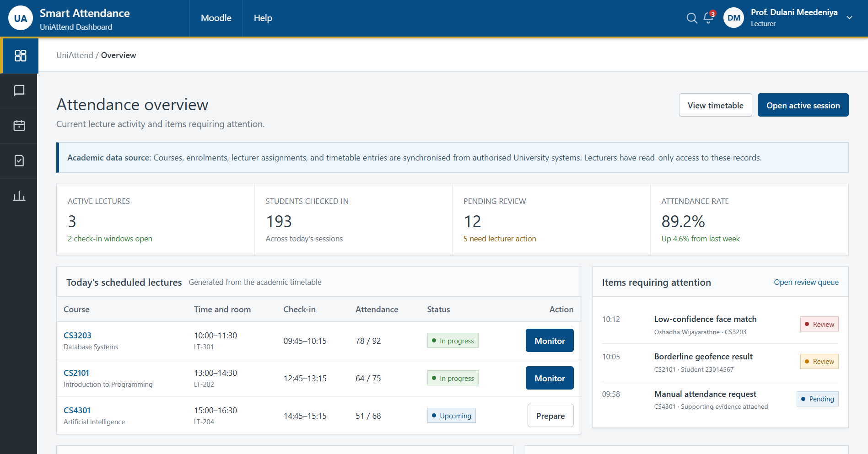Click the DM profile avatar

tap(733, 18)
